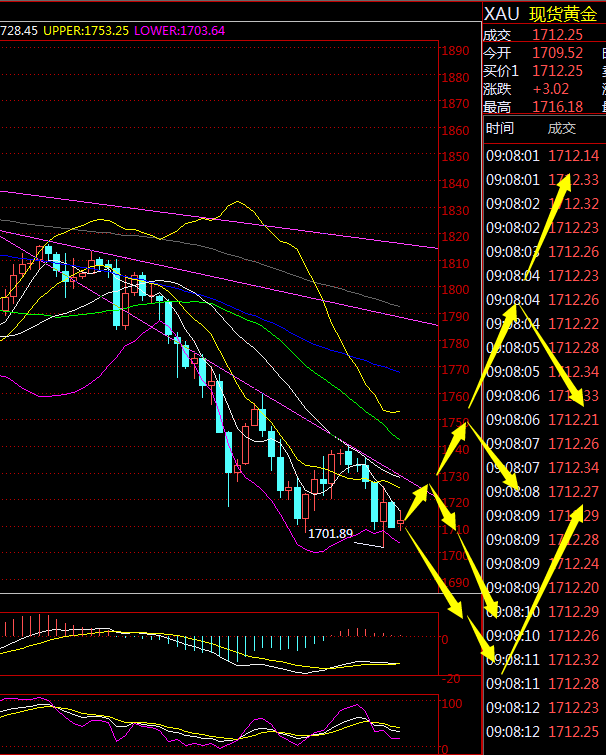Click the 成交 column header in tick list
The width and height of the screenshot is (606, 755).
click(561, 128)
